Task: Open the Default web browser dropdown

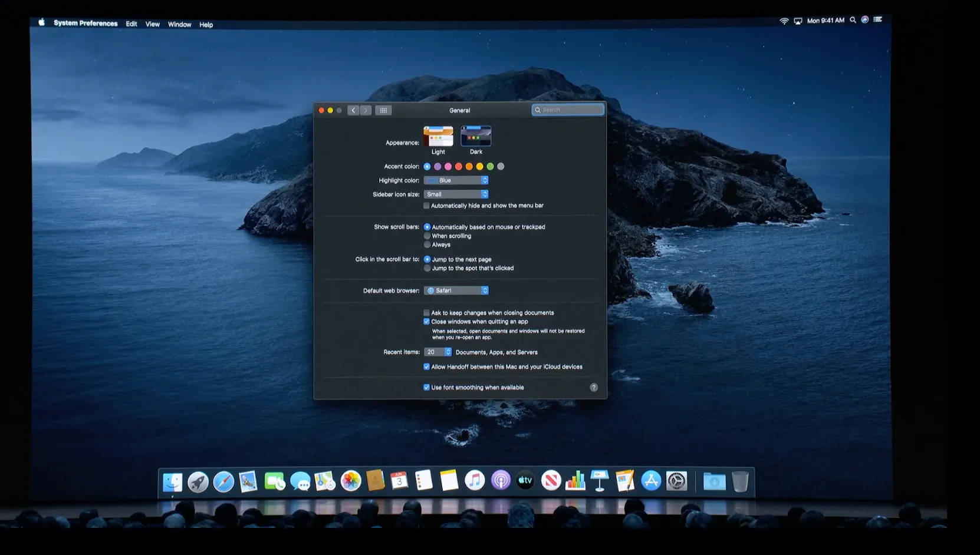Action: [x=456, y=290]
